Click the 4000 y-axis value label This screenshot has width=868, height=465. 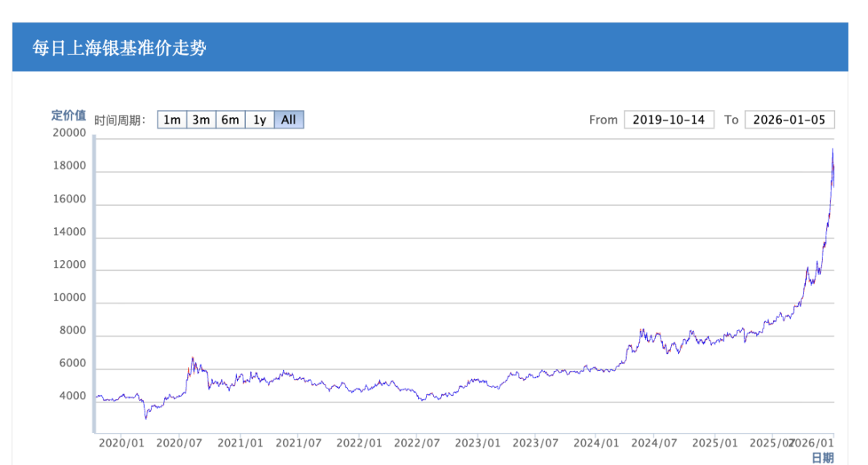[x=72, y=396]
